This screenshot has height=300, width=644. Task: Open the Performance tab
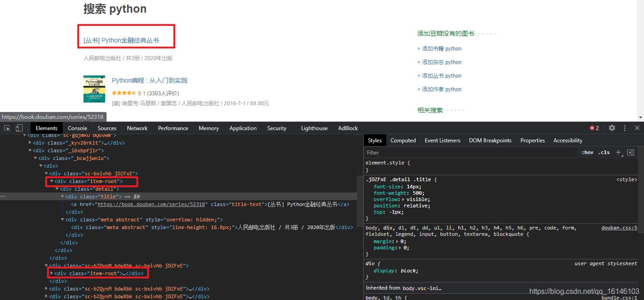(173, 128)
